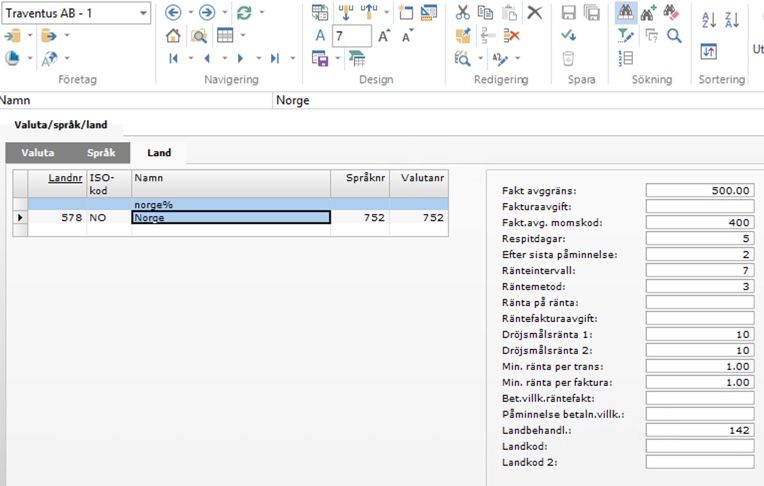Sort descending with the Z-A icon

pos(732,20)
